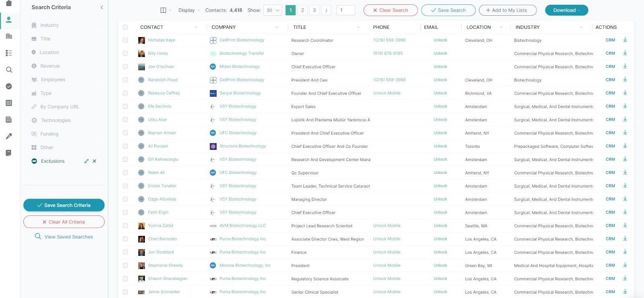Open the Show 30 per-page dropdown
This screenshot has height=298, width=644.
[x=273, y=10]
